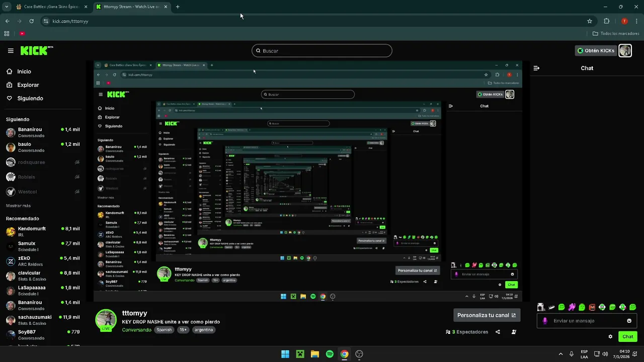
Task: Open SoyBB7 channel
Action: (x=42, y=335)
